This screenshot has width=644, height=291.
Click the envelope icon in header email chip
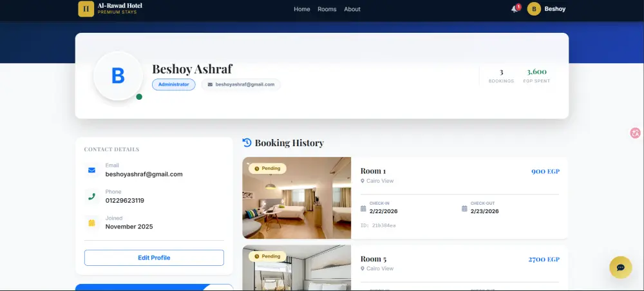211,84
